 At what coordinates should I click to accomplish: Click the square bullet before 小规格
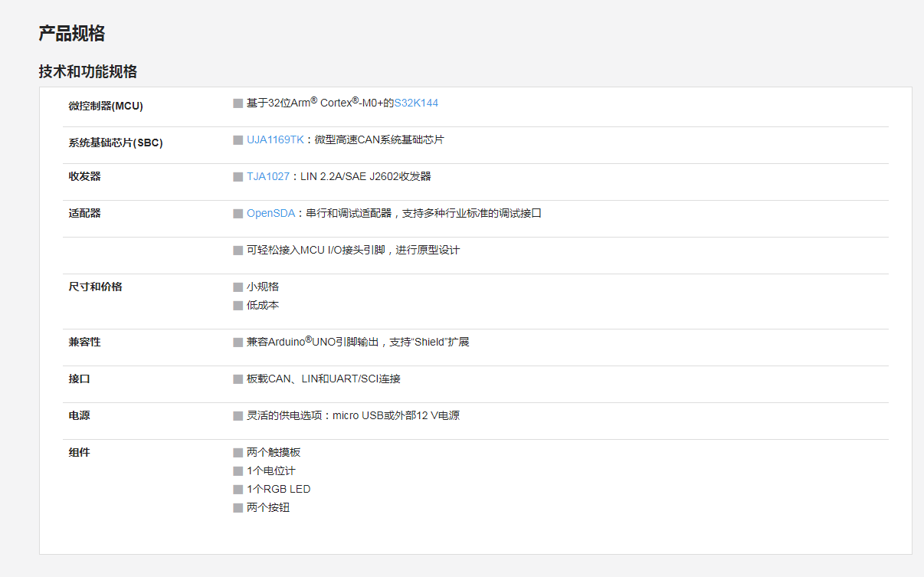pyautogui.click(x=238, y=287)
